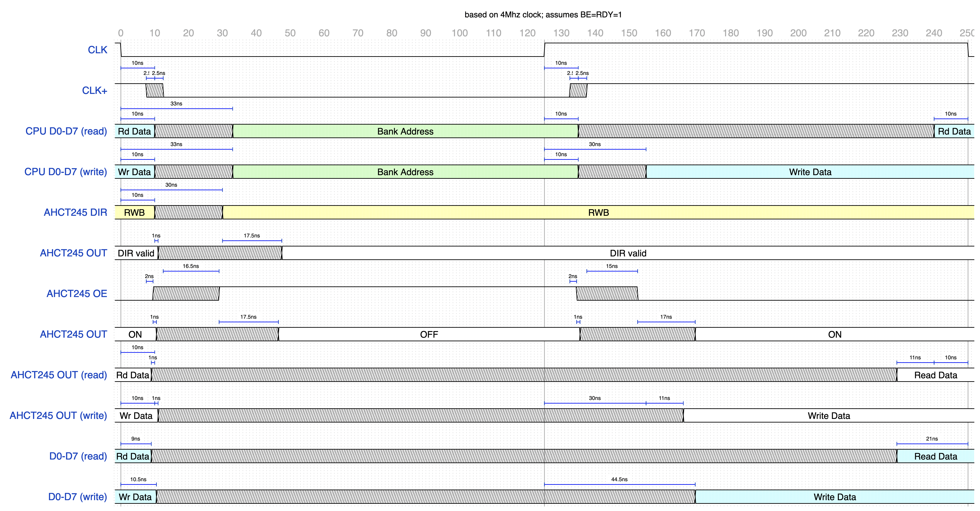The height and width of the screenshot is (511, 980).
Task: Select the CLK+ signal name
Action: [94, 91]
